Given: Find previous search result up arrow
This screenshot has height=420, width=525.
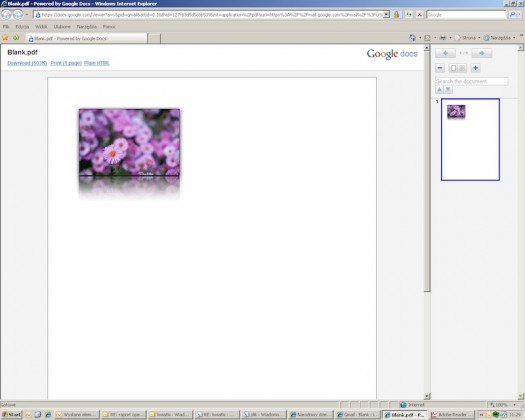Looking at the screenshot, I should [x=439, y=89].
